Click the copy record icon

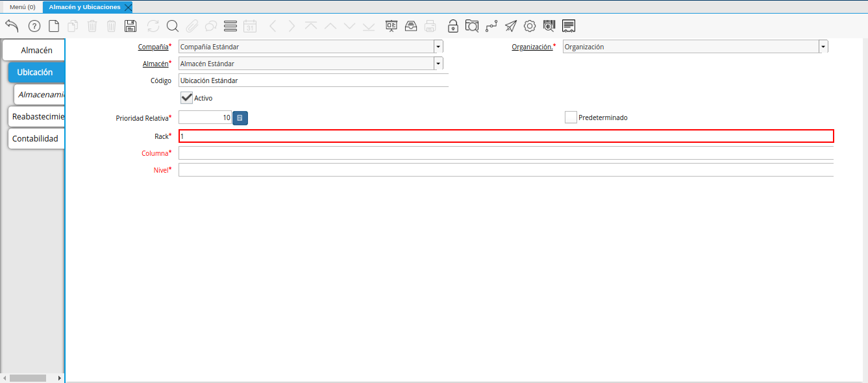[73, 26]
